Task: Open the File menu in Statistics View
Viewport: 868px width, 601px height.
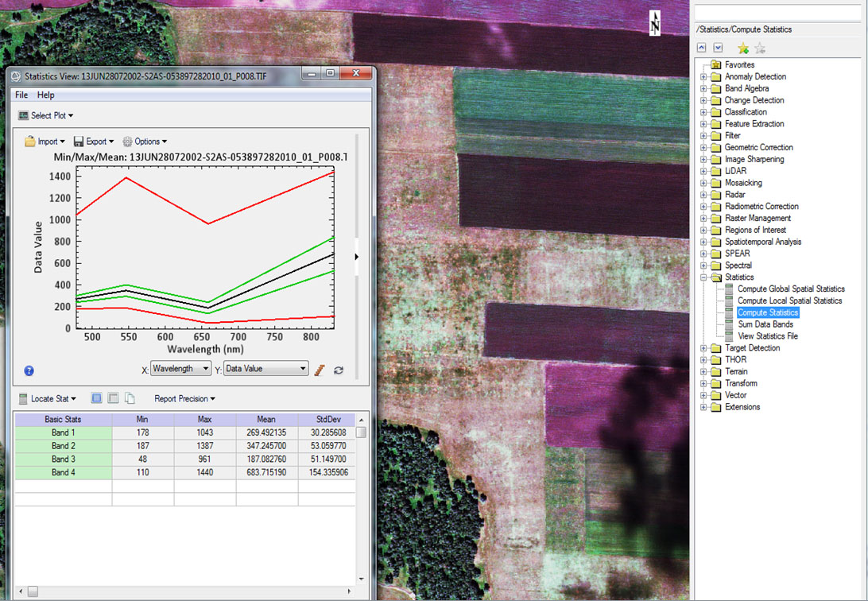Action: (x=21, y=95)
